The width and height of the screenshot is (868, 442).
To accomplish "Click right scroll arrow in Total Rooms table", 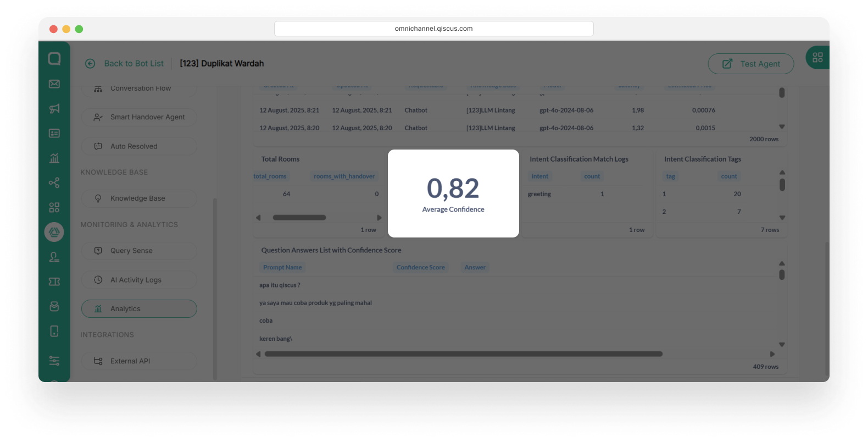I will (x=379, y=218).
